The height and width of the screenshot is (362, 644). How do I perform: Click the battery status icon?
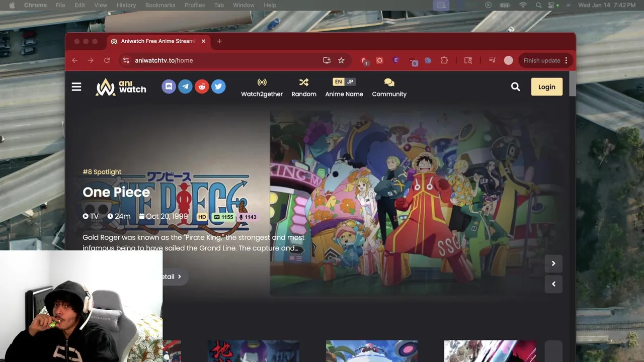pos(505,5)
